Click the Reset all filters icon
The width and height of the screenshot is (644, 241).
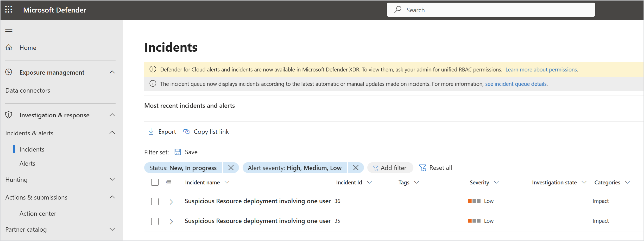(422, 168)
